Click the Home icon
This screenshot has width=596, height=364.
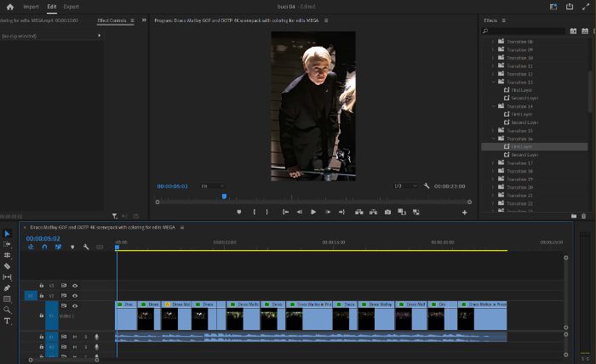(10, 7)
